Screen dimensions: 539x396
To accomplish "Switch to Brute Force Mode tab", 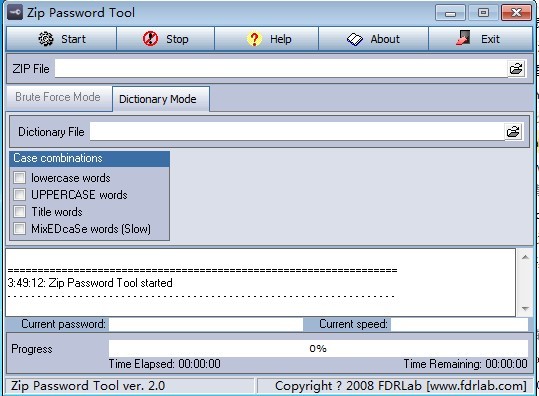I will click(59, 98).
